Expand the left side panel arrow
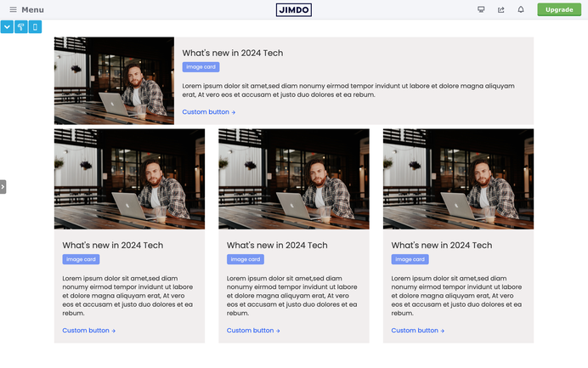 coord(3,187)
